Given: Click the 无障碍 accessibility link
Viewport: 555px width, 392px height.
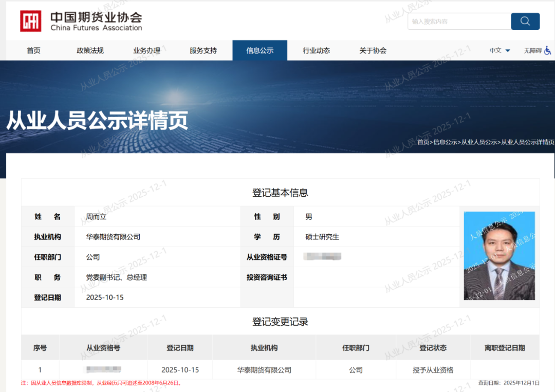Looking at the screenshot, I should (x=532, y=50).
